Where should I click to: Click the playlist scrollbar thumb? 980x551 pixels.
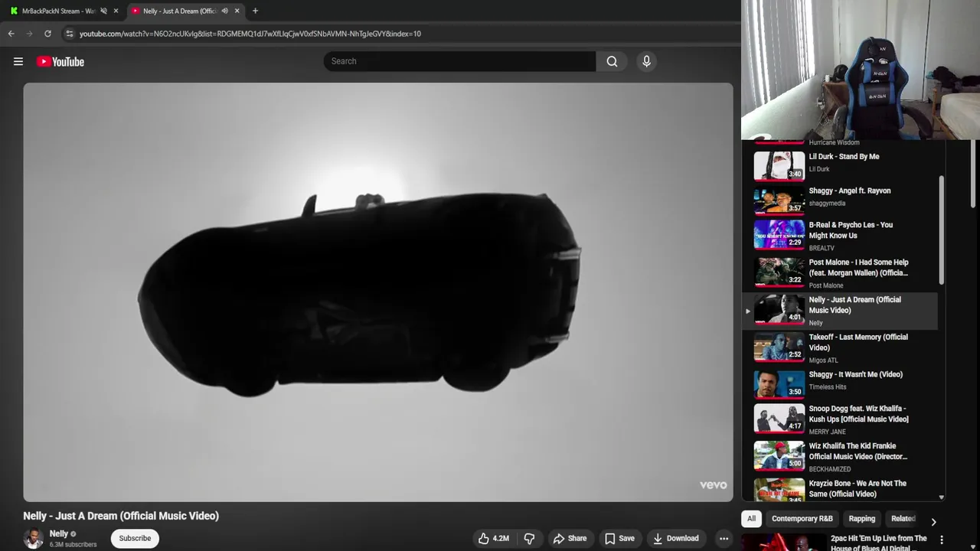point(942,230)
